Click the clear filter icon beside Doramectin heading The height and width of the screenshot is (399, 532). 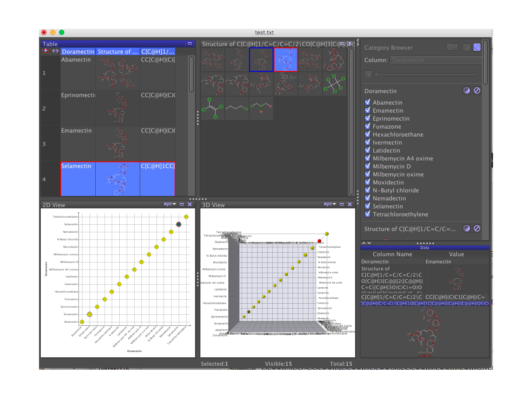pyautogui.click(x=477, y=91)
